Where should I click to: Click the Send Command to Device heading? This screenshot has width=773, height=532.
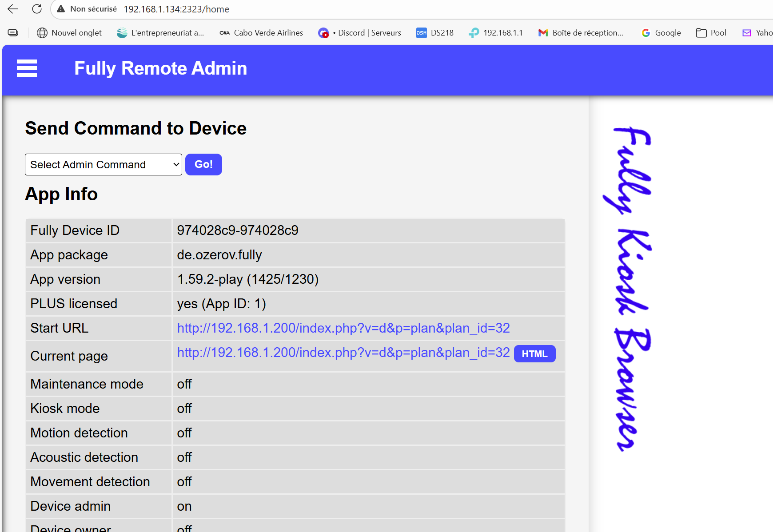click(136, 128)
